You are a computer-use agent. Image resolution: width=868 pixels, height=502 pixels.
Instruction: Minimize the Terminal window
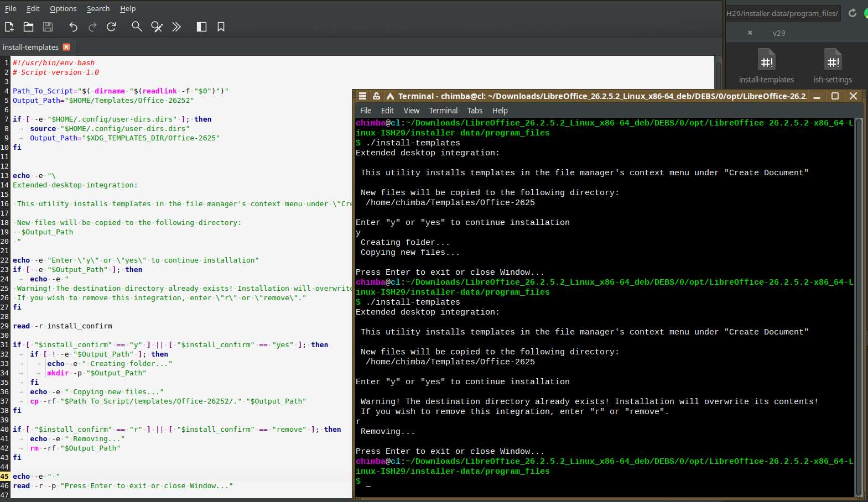tap(817, 96)
